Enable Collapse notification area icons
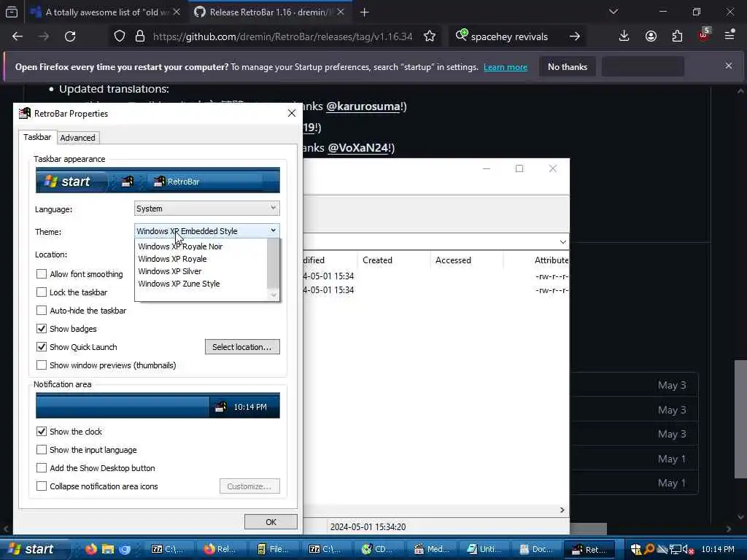Viewport: 747px width, 560px height. [x=42, y=486]
